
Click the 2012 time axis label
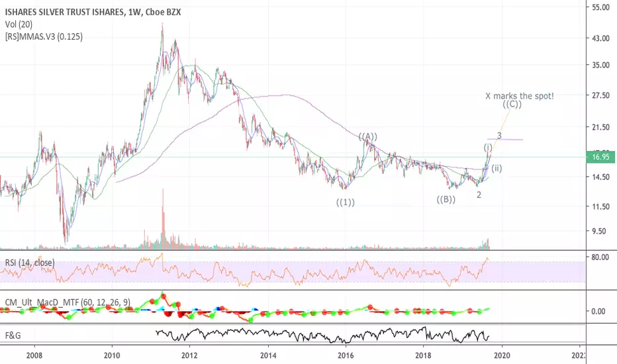tap(189, 356)
